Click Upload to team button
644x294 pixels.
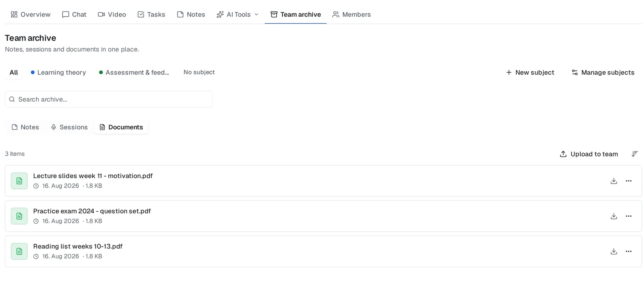coord(589,154)
